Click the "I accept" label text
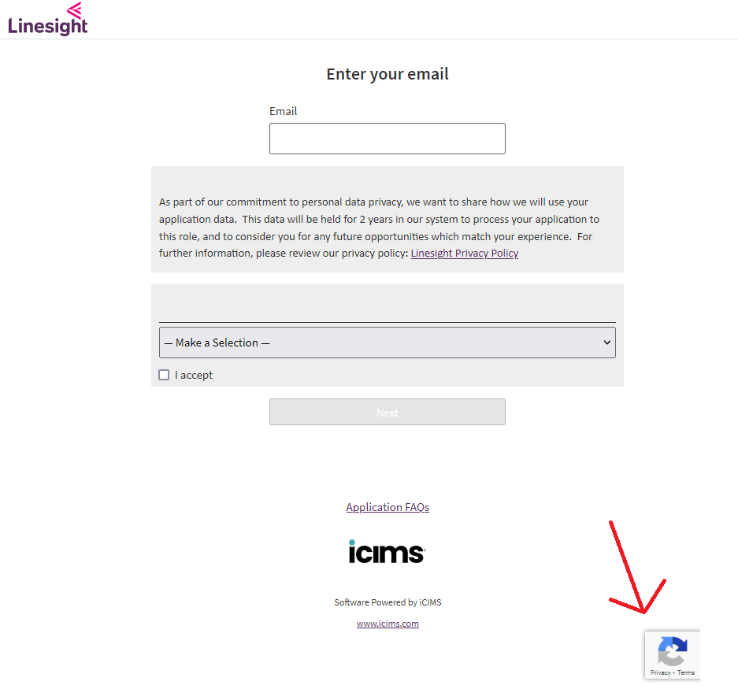This screenshot has width=738, height=700. pos(194,375)
